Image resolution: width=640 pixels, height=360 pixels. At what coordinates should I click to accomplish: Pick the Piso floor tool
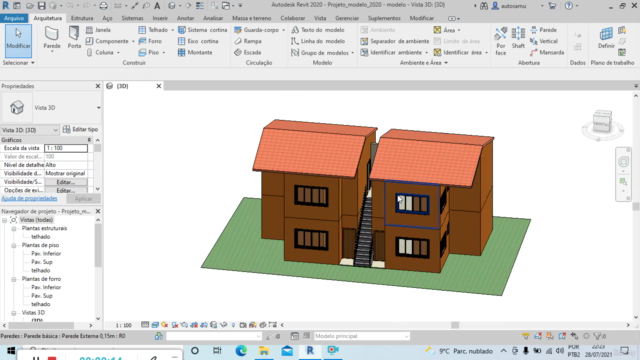tap(149, 52)
